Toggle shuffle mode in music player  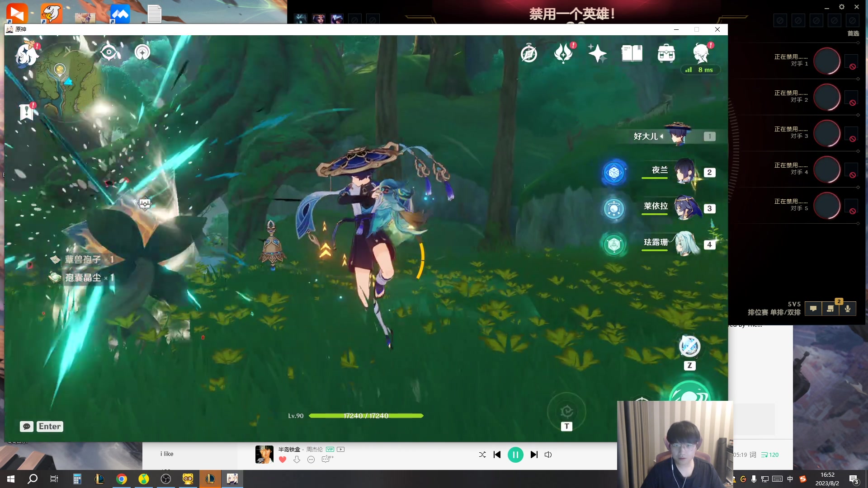(482, 455)
